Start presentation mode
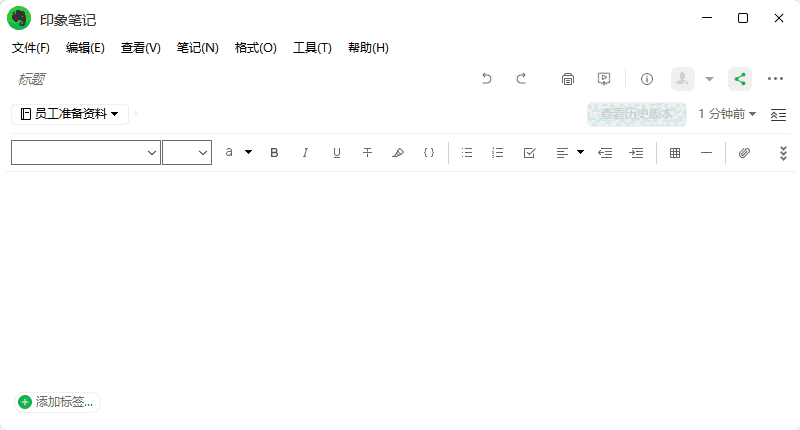The width and height of the screenshot is (800, 430). pyautogui.click(x=604, y=79)
